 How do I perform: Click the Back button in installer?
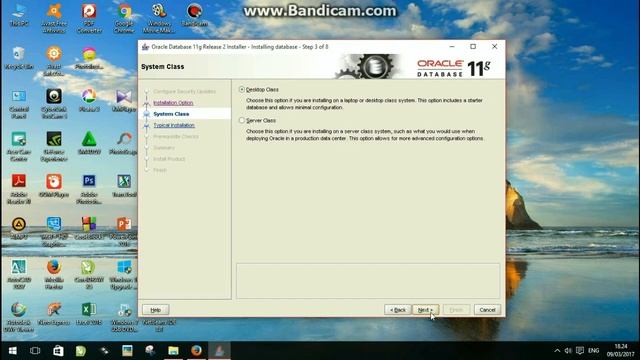(x=398, y=310)
